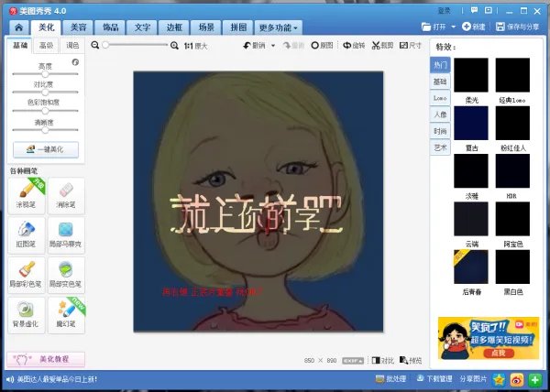The width and height of the screenshot is (550, 392).
Task: Click the zoom out magnifier icon
Action: 94,45
